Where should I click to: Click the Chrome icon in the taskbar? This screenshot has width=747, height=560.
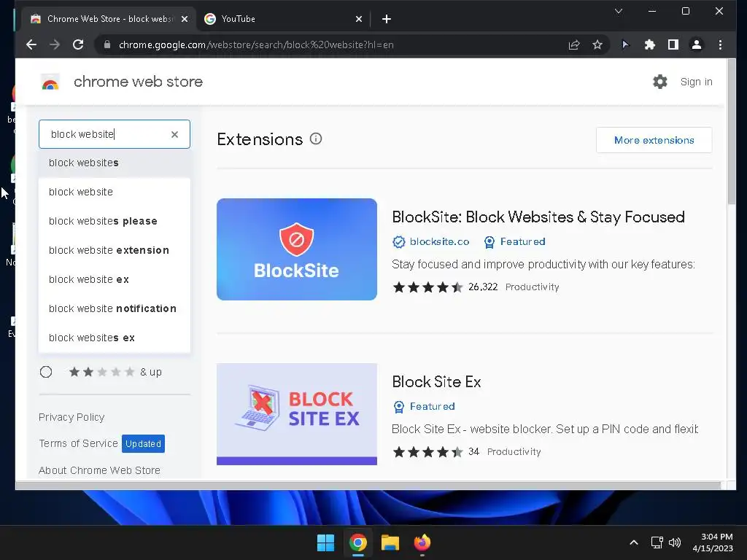point(357,542)
